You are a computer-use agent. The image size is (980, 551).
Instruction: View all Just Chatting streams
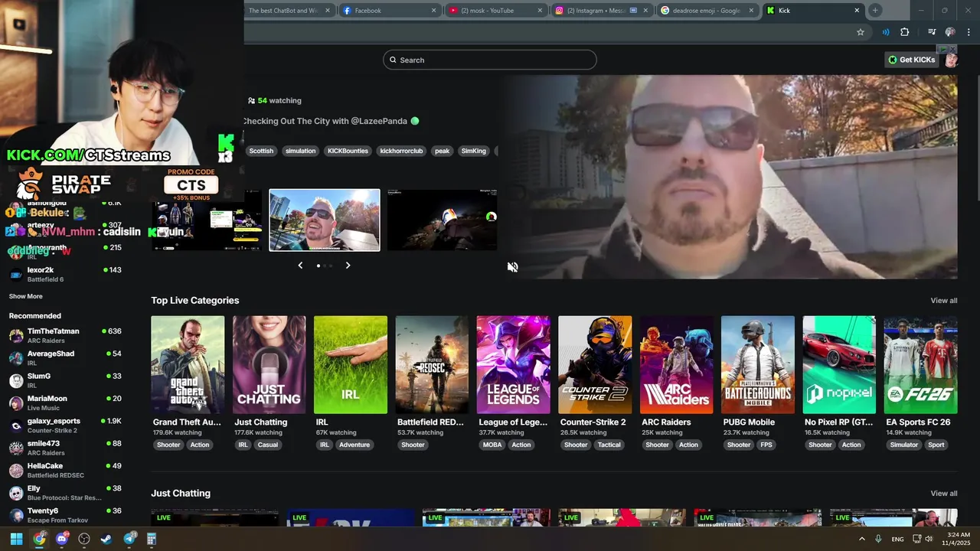point(943,494)
